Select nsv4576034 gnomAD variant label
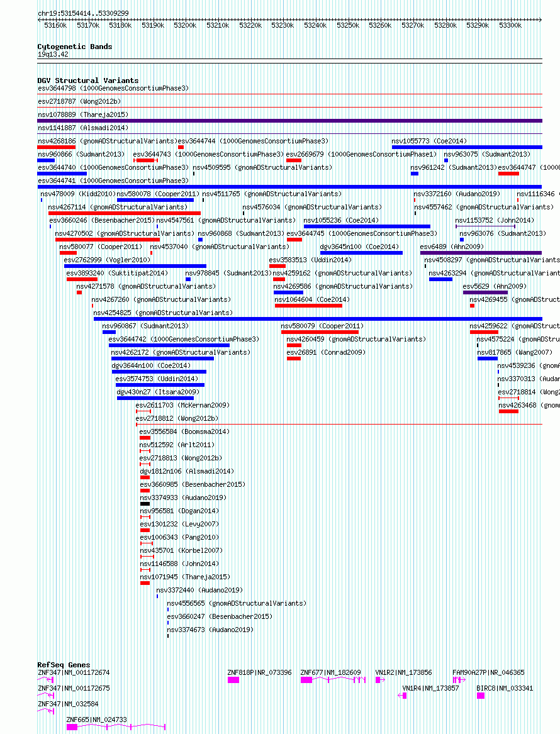 pyautogui.click(x=312, y=207)
